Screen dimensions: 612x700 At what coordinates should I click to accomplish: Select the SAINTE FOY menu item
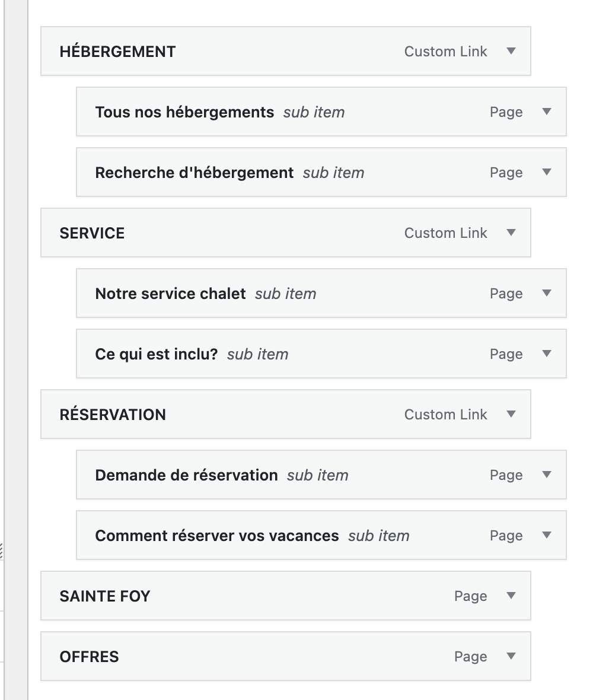[286, 596]
